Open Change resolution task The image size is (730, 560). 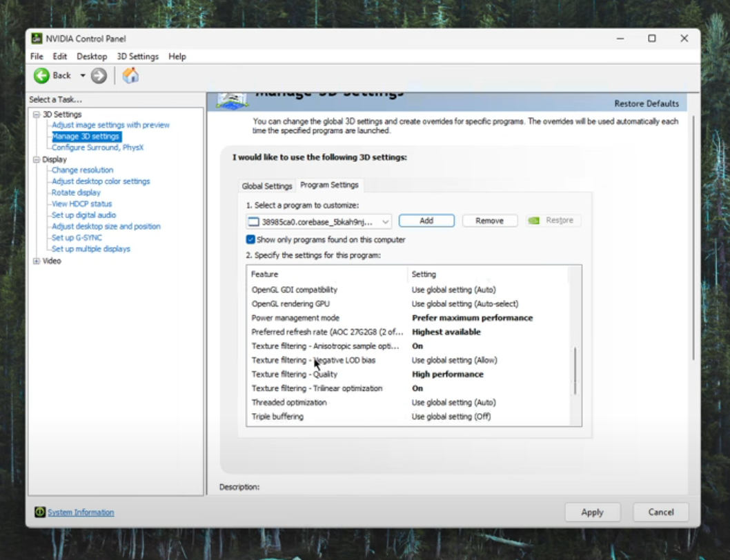click(x=82, y=170)
